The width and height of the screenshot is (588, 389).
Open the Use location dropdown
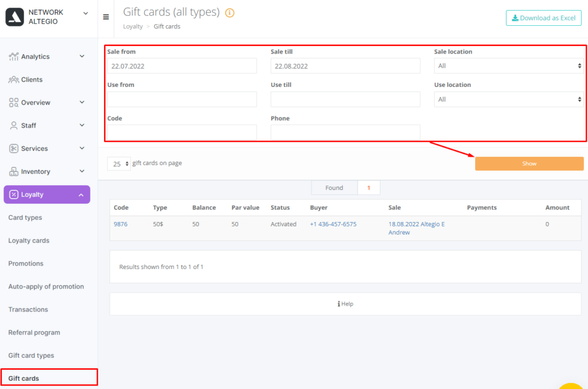coord(509,99)
